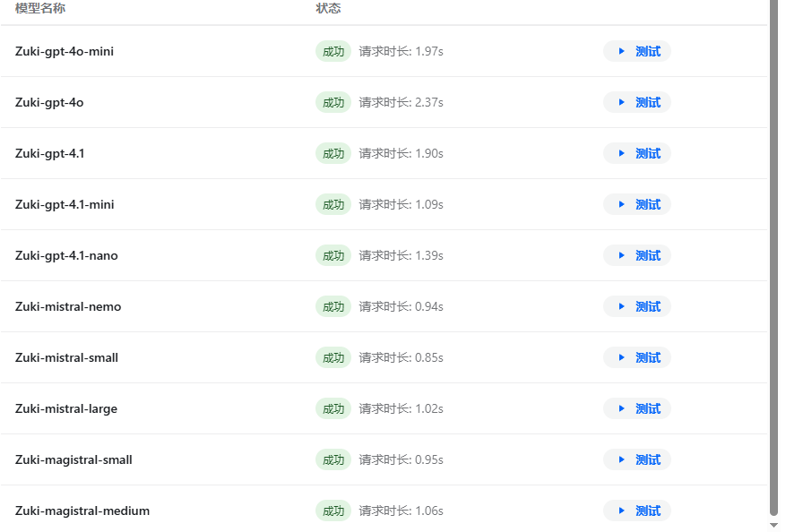The image size is (786, 532).
Task: Click the request duration 0.95s text
Action: (401, 460)
